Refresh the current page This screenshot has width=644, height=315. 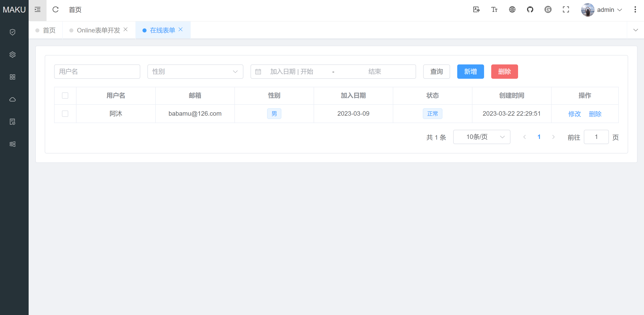point(55,9)
